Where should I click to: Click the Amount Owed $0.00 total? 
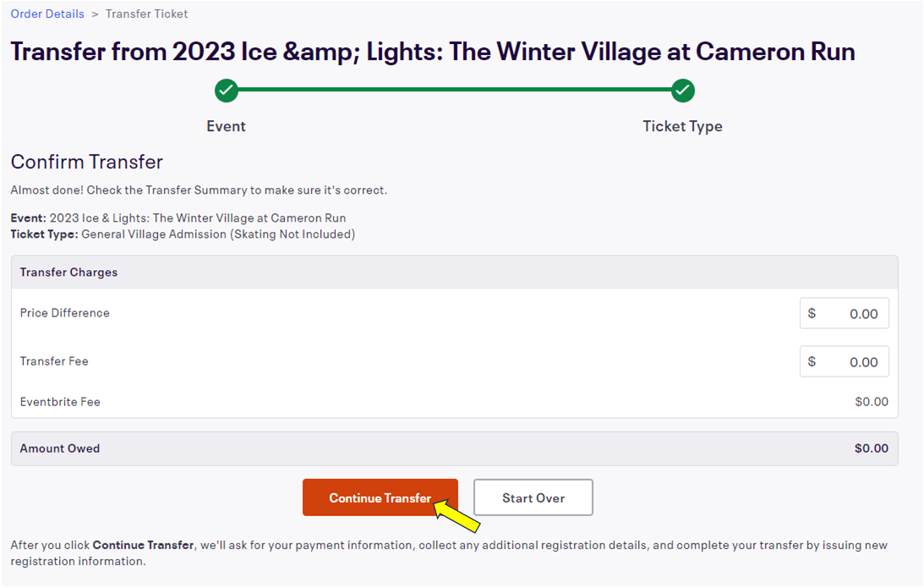(x=871, y=448)
